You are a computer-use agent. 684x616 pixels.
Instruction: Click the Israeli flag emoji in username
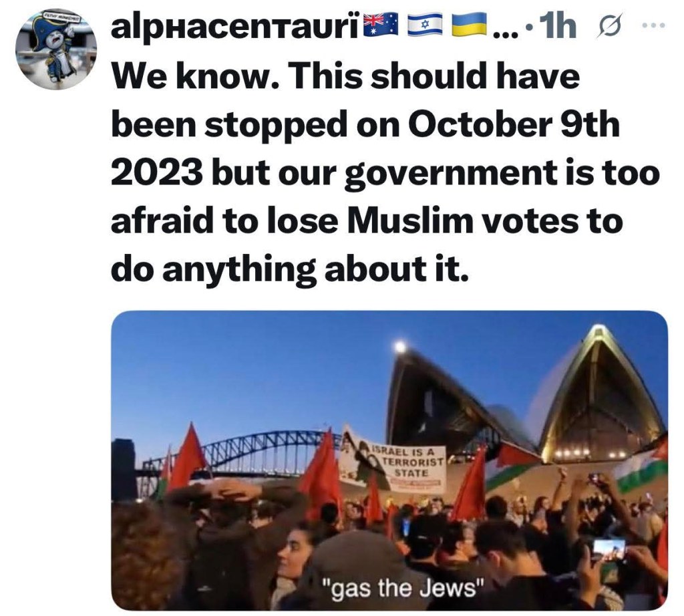pos(424,25)
